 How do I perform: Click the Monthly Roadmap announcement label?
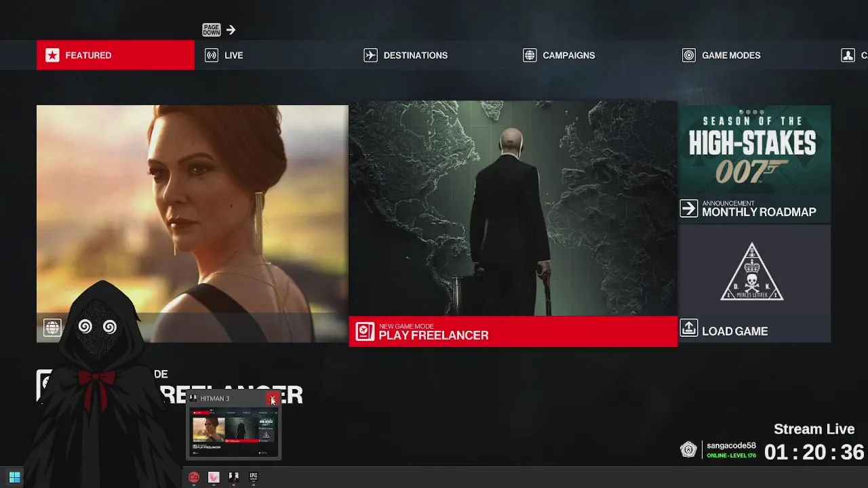759,209
